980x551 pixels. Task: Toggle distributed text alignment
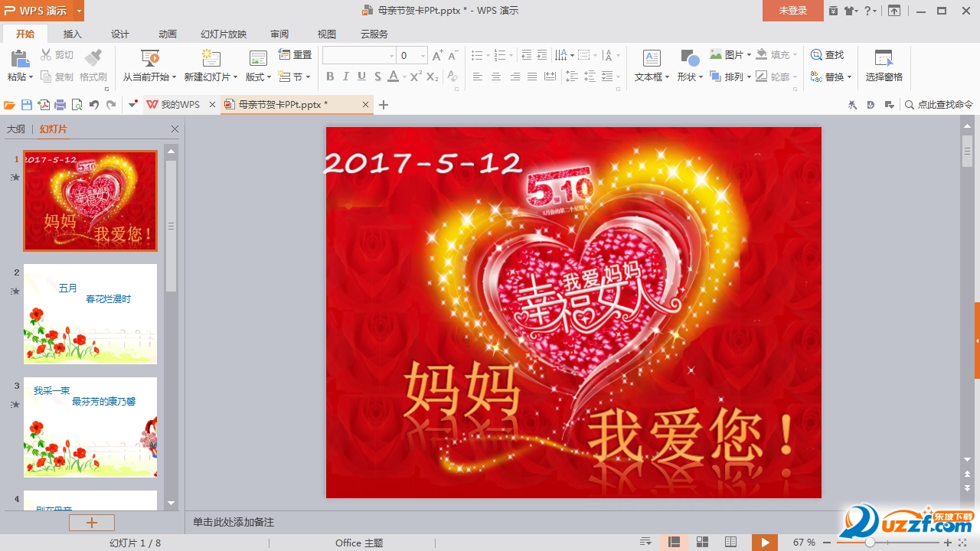click(x=550, y=77)
